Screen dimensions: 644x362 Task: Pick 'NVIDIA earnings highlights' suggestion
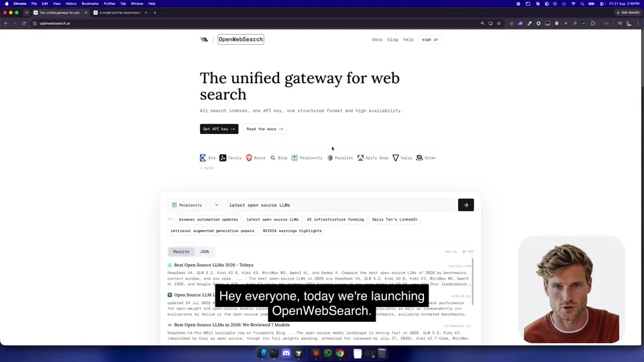[x=292, y=231]
